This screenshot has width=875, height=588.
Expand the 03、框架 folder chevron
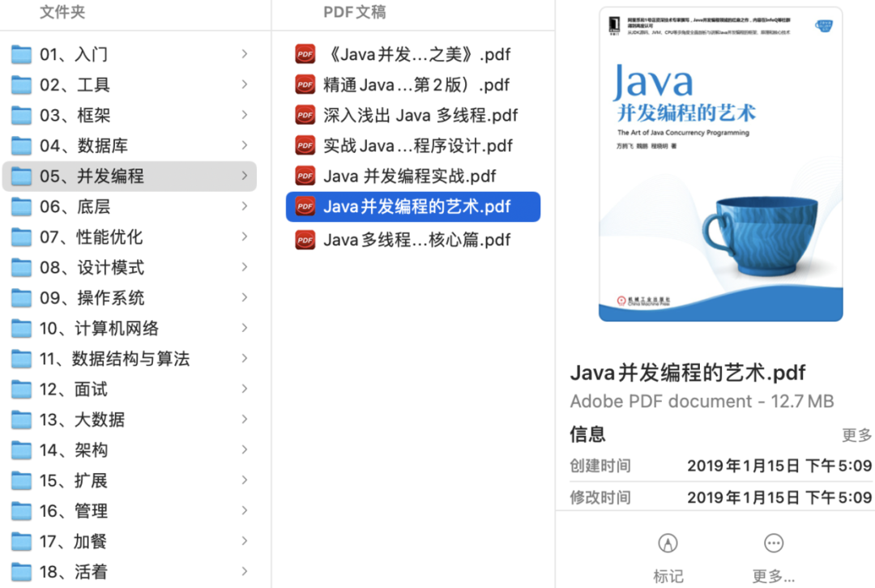click(x=244, y=115)
